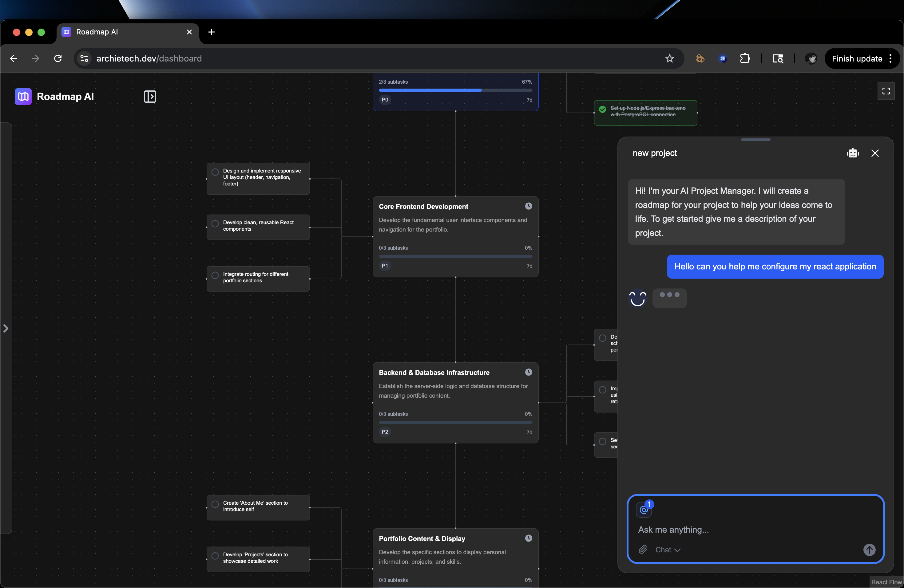
Task: Click the paperclip attach file icon
Action: click(x=643, y=549)
